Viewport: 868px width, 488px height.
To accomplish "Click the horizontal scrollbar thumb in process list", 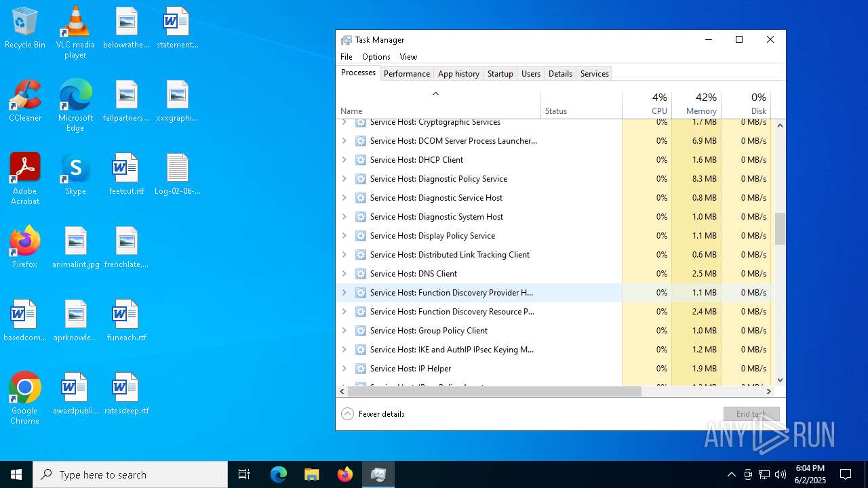I will (x=495, y=391).
